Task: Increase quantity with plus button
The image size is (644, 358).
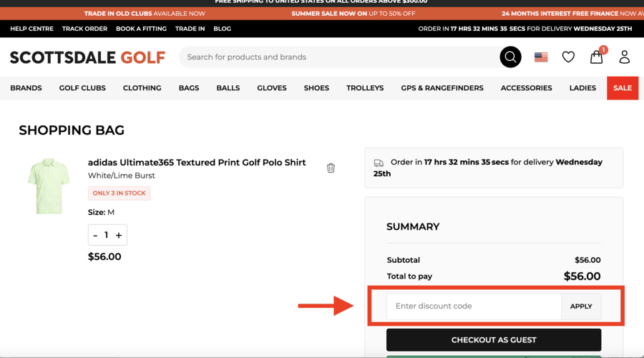Action: pyautogui.click(x=119, y=235)
